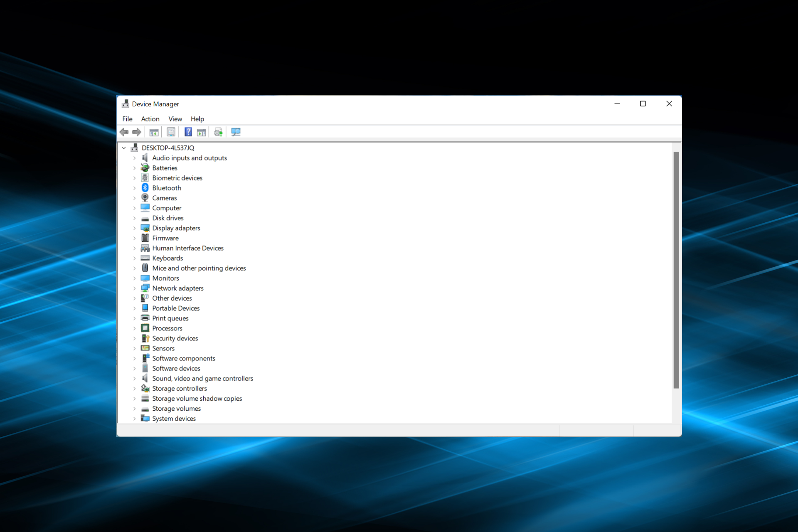Viewport: 798px width, 532px height.
Task: Collapse the DESKTOP-4L537JQ root node
Action: (x=123, y=148)
